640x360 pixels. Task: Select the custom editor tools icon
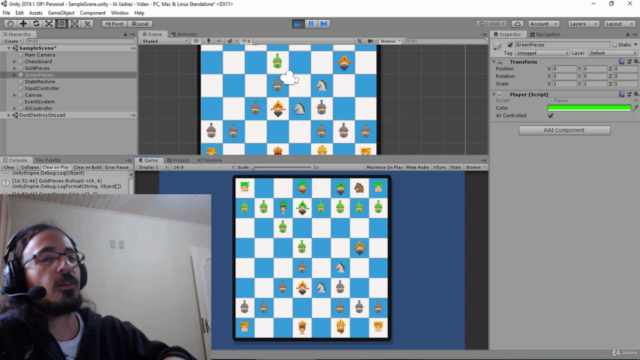pyautogui.click(x=87, y=24)
